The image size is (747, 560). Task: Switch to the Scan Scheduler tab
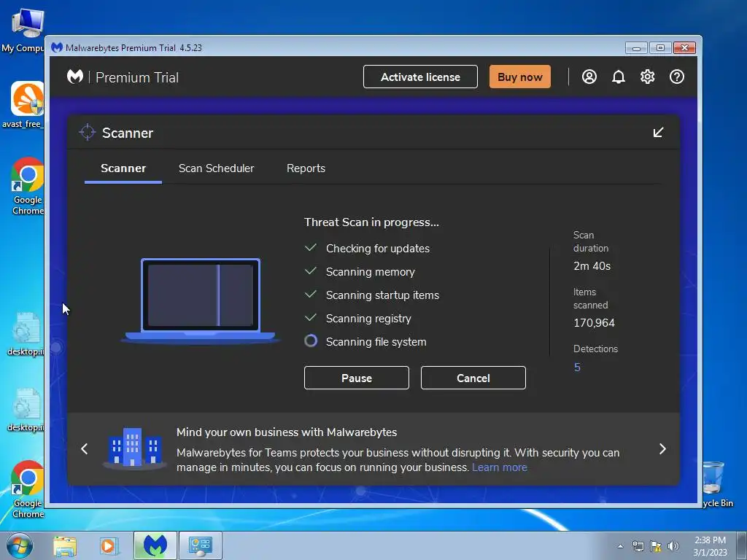(216, 168)
